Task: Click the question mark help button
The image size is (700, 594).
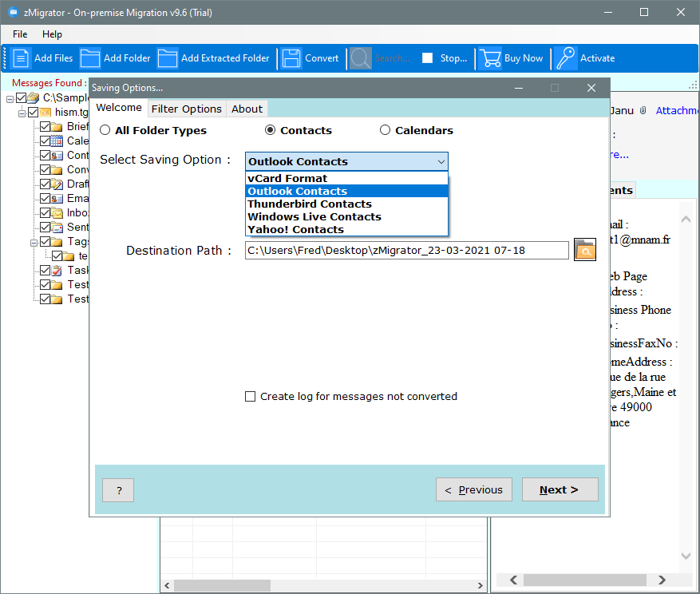Action: [x=118, y=490]
